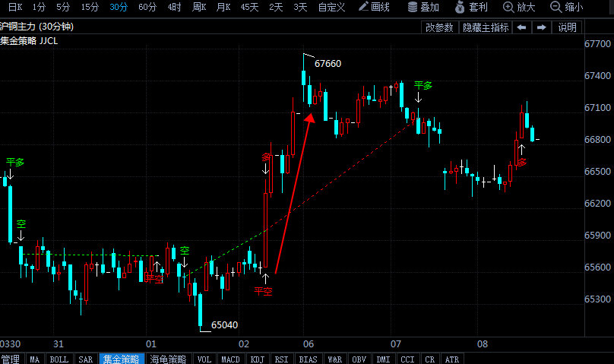The image size is (614, 364).
Task: Click the 0330 date axis label
Action: (10, 344)
